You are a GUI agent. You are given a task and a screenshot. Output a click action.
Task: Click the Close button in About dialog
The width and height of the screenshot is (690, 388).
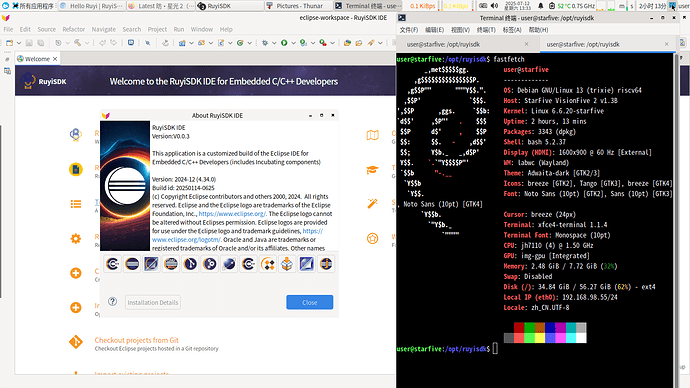309,302
